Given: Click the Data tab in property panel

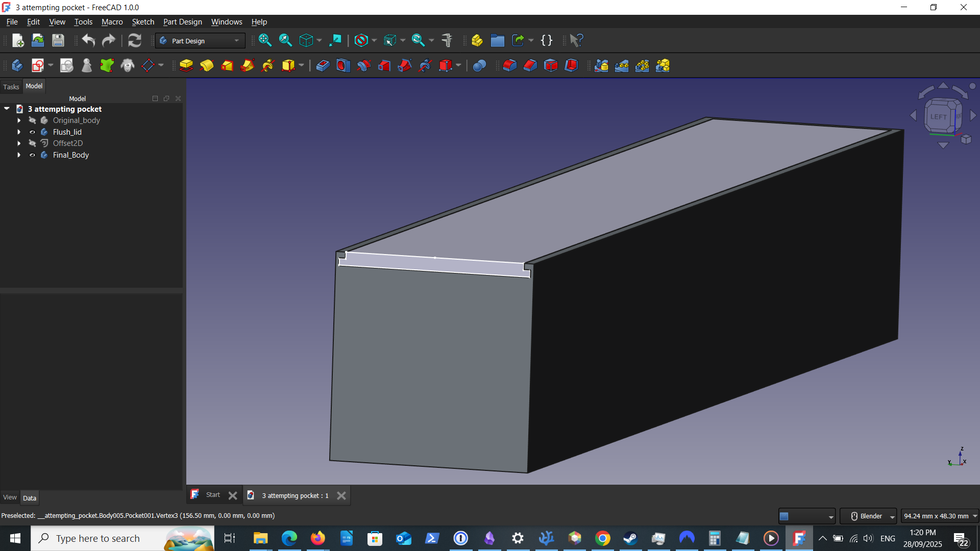Looking at the screenshot, I should (x=30, y=498).
